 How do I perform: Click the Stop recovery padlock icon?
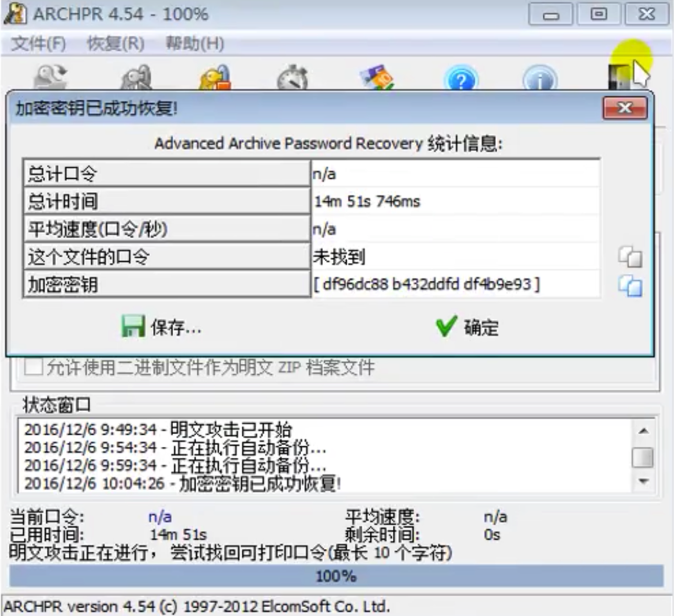[x=215, y=77]
